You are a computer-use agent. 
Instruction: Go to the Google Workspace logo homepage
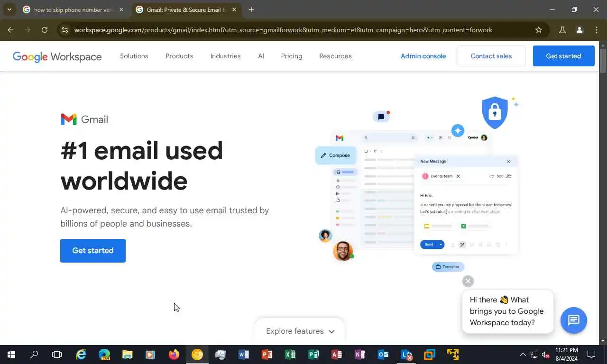pos(57,56)
